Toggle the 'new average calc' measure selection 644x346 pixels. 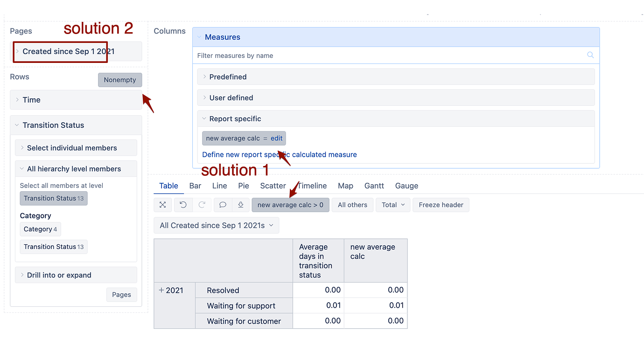click(232, 138)
